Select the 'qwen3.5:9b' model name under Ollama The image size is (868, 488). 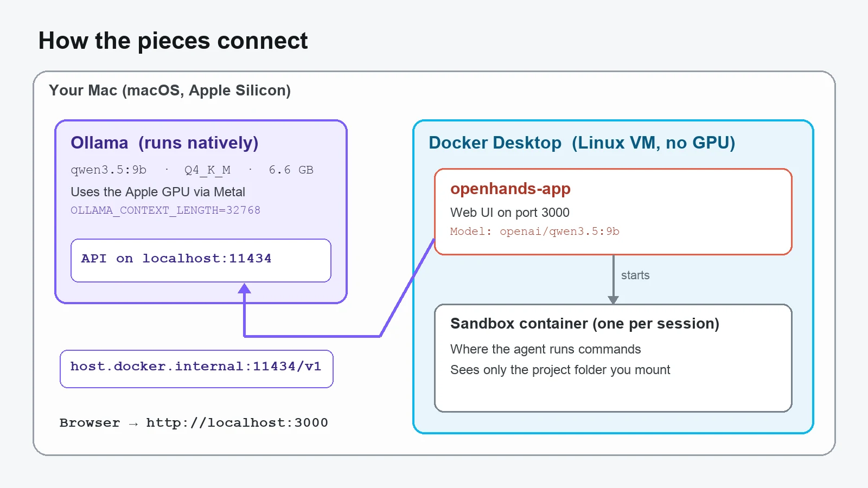tap(108, 170)
